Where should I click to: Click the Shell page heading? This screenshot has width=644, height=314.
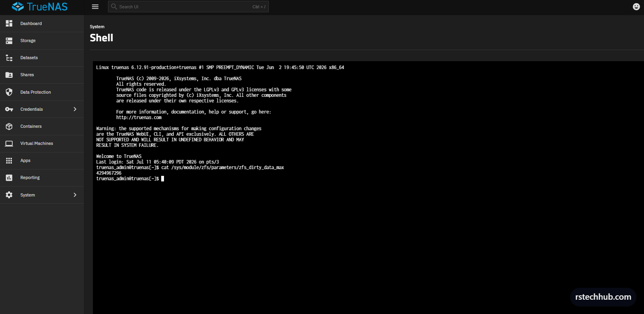tap(102, 38)
